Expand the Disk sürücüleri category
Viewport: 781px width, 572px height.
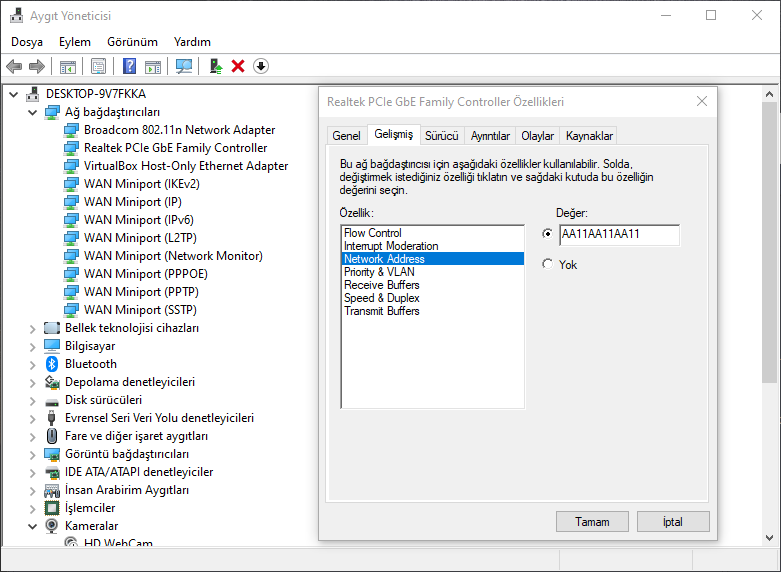click(33, 401)
